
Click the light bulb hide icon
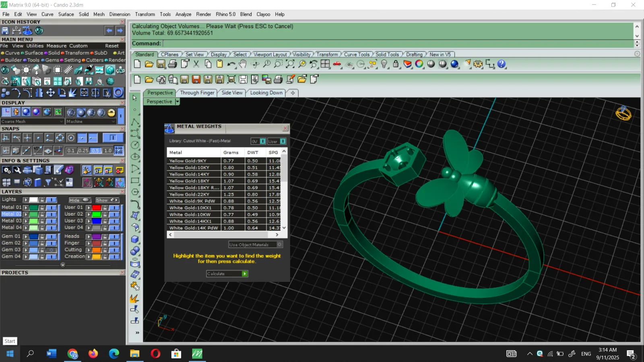point(384,64)
